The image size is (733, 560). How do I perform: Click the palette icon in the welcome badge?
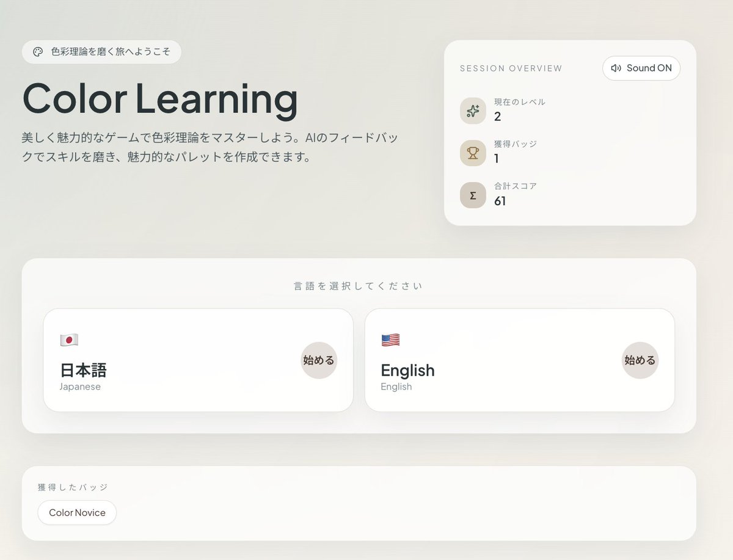(37, 52)
